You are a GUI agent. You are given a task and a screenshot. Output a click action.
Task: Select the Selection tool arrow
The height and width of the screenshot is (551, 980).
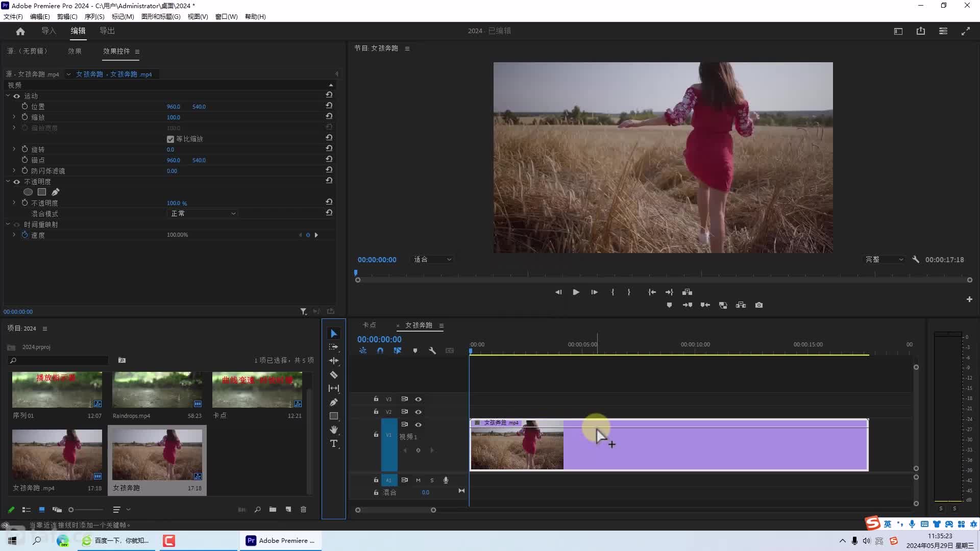pos(334,333)
